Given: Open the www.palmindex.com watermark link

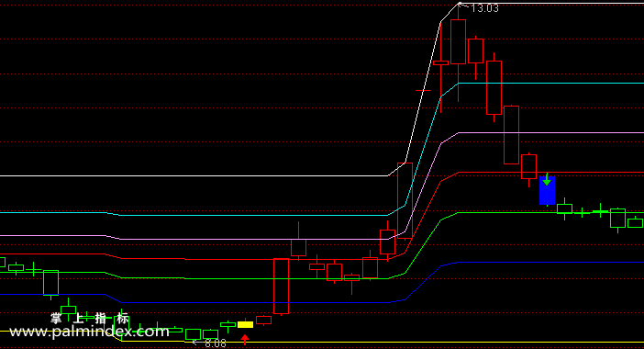Looking at the screenshot, I should pyautogui.click(x=89, y=332).
